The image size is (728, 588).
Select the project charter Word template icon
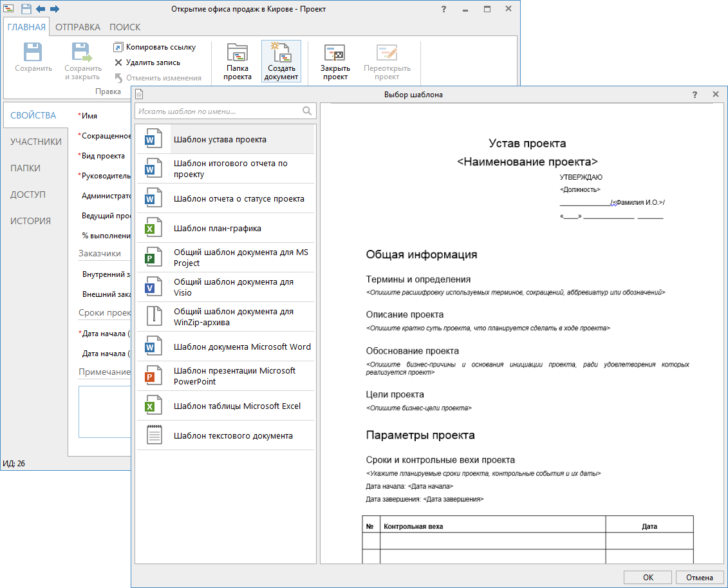pos(154,139)
